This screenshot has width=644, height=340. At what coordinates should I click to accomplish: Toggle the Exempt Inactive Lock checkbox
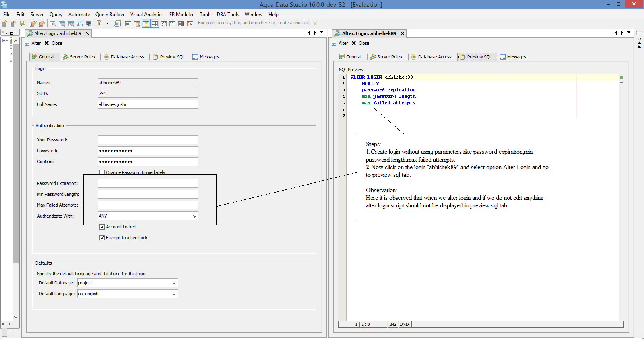[x=102, y=238]
